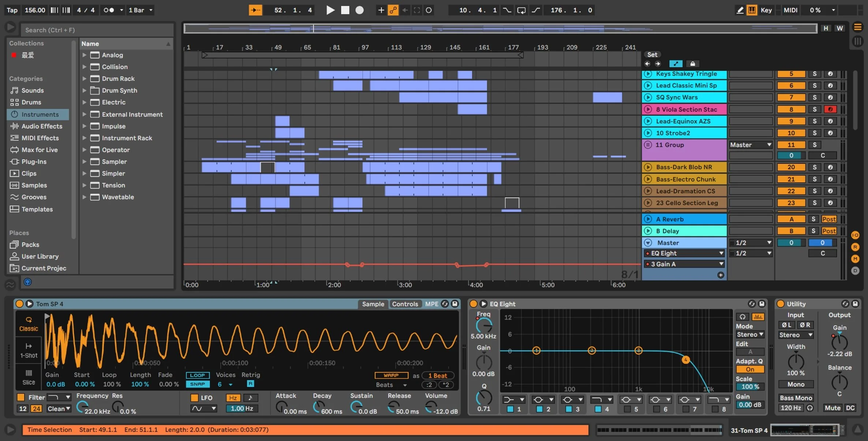Choose 1-Shot playback mode in Simpler
Screen dimensions: 868x441
(29, 350)
